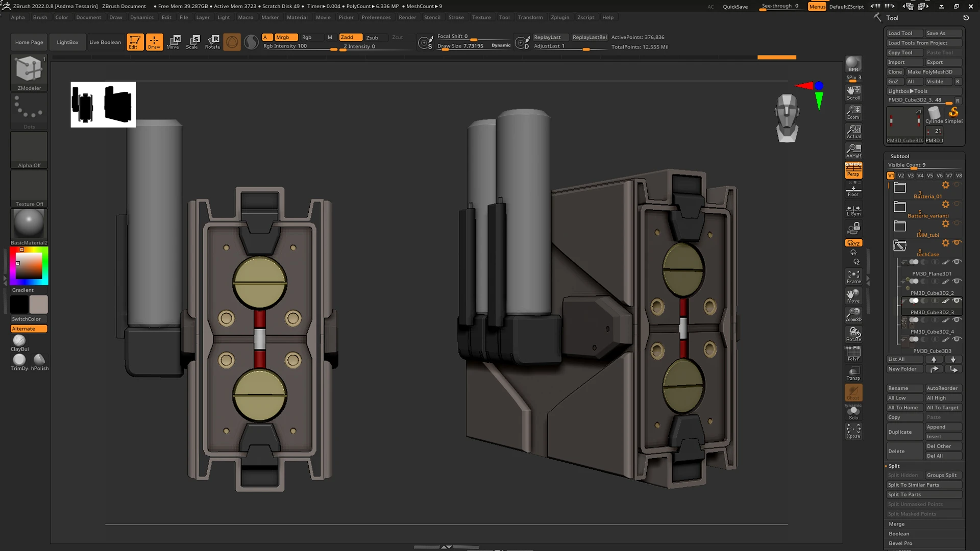Click the Zoom3D icon
The width and height of the screenshot is (980, 551).
(x=853, y=315)
